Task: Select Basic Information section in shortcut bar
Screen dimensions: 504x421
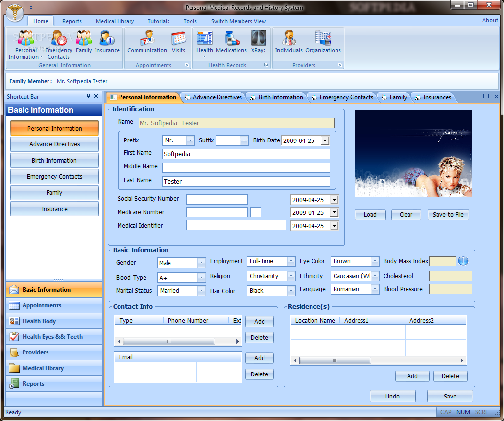Action: [54, 289]
